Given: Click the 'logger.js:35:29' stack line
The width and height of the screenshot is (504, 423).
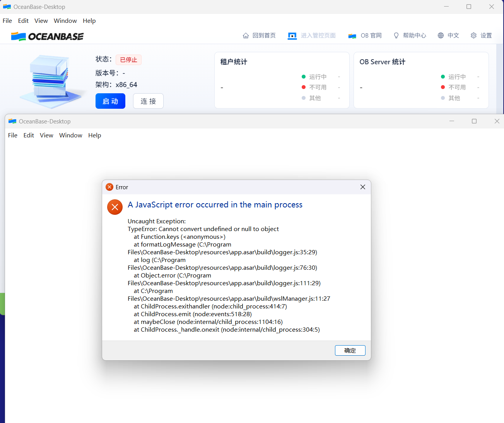Looking at the screenshot, I should tap(222, 252).
